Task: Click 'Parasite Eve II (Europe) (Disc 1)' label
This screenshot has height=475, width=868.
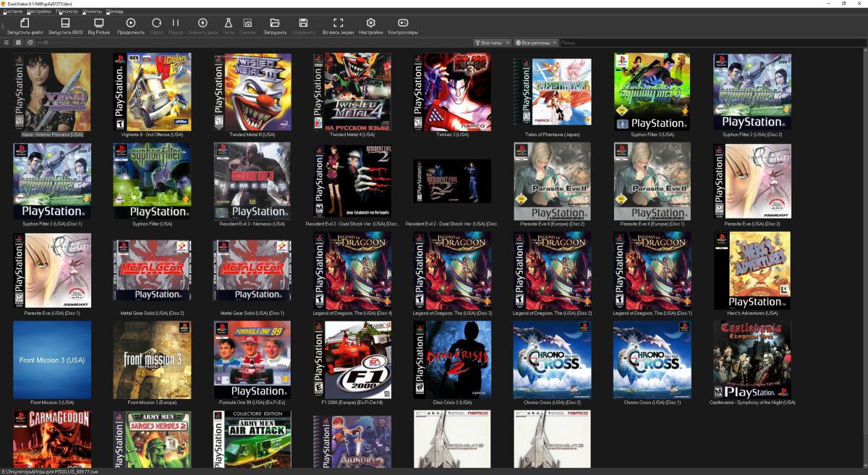Action: click(x=652, y=224)
